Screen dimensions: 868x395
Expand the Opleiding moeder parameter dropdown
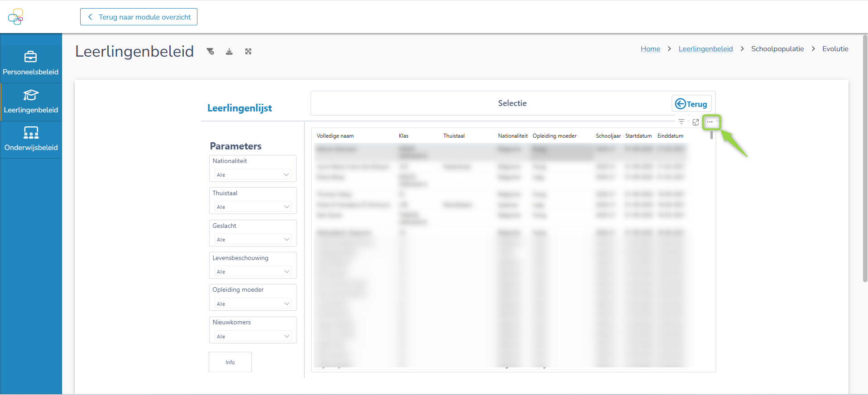pyautogui.click(x=253, y=304)
